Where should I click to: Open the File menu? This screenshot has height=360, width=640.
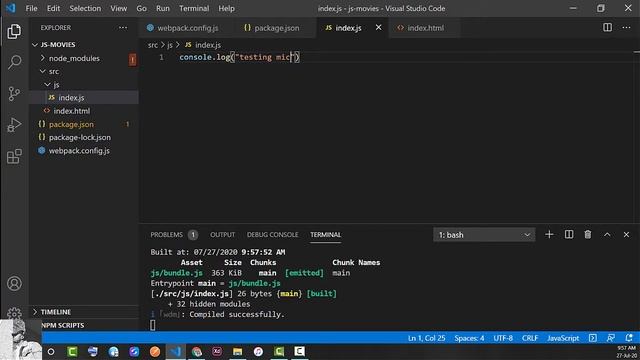tap(31, 8)
